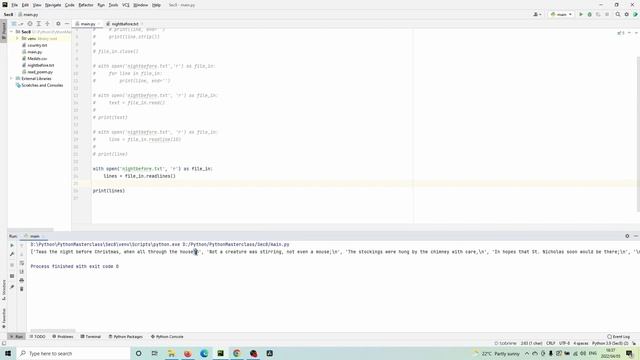Open read_poem.py in project tree
Screen dimensions: 640x360
[40, 72]
